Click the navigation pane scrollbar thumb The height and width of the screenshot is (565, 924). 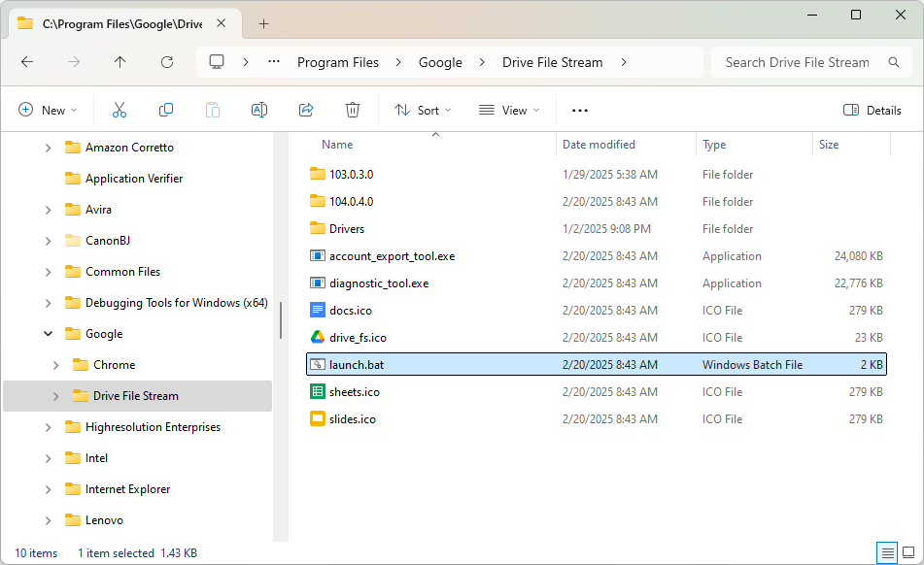[281, 320]
